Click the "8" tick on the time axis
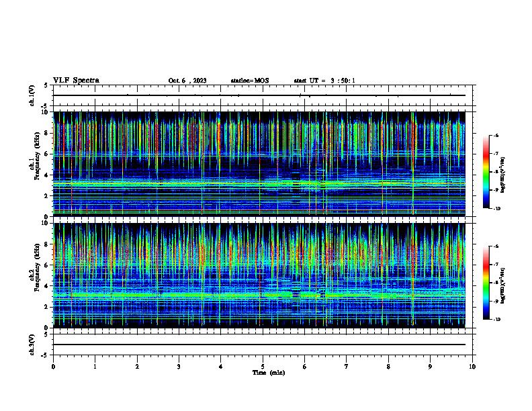This screenshot has height=411, width=532. (388, 367)
